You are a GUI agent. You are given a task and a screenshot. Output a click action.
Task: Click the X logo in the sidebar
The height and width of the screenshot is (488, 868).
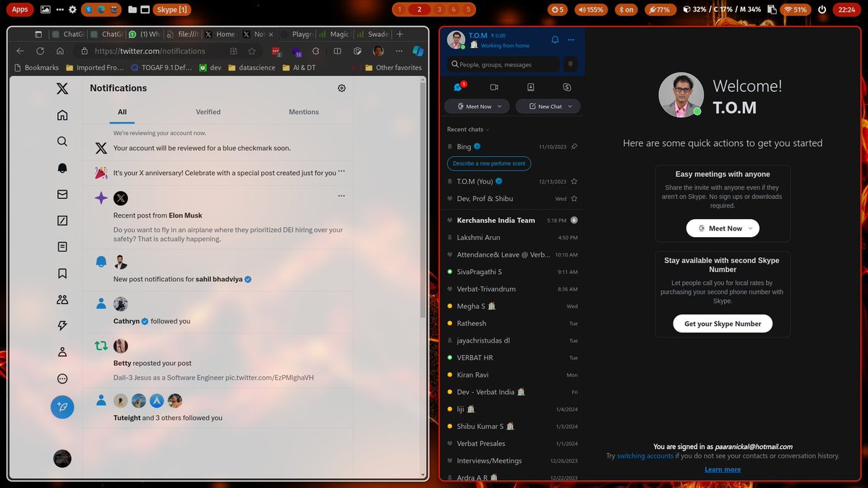click(x=62, y=89)
